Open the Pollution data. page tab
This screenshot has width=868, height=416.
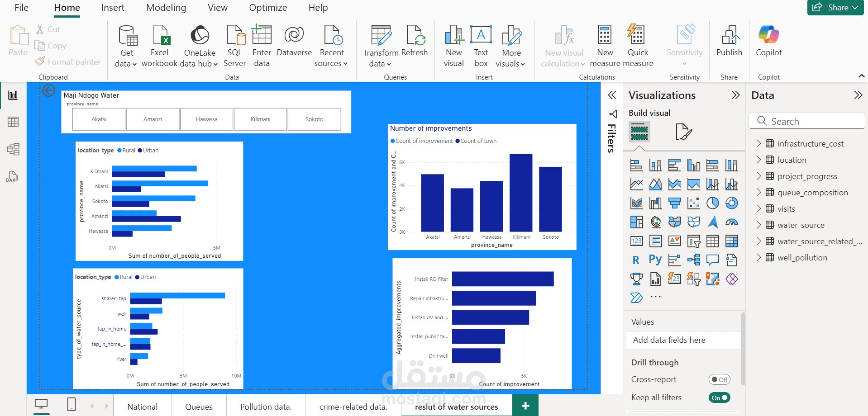tap(266, 407)
